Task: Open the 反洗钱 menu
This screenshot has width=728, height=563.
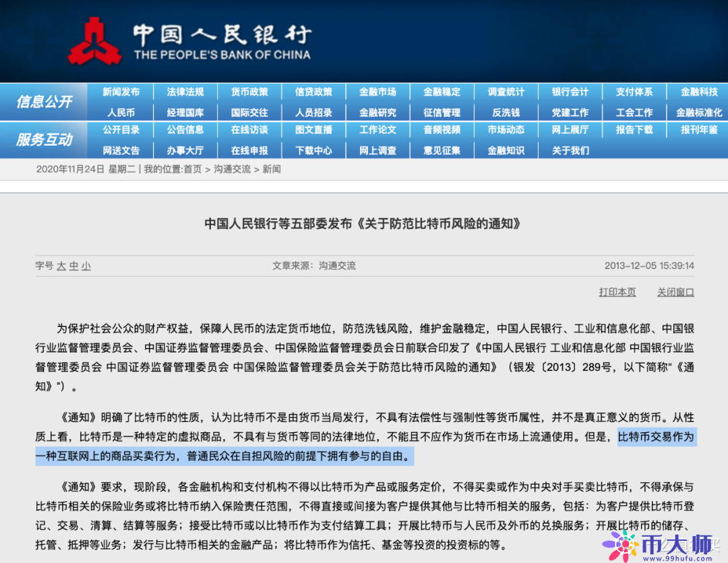Action: tap(506, 111)
